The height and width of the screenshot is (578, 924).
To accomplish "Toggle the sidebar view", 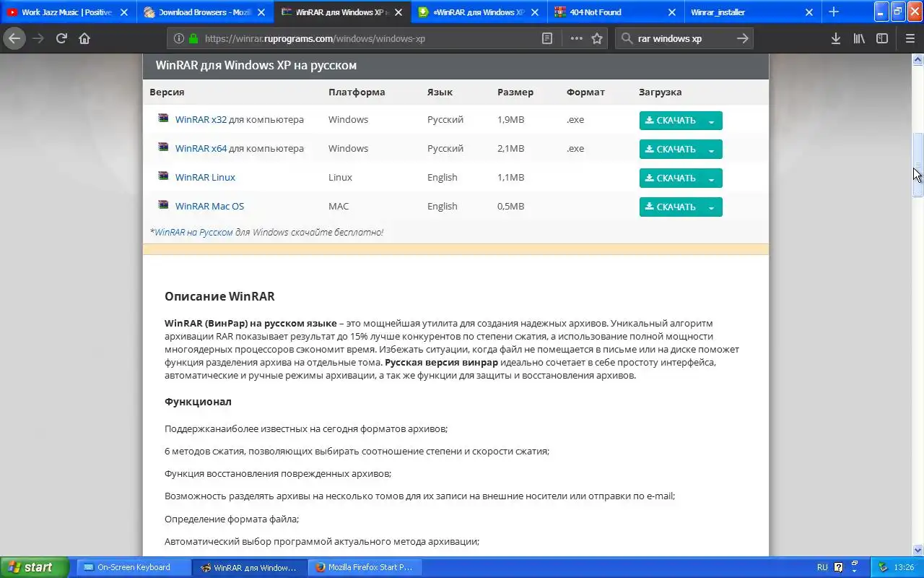I will pos(882,38).
